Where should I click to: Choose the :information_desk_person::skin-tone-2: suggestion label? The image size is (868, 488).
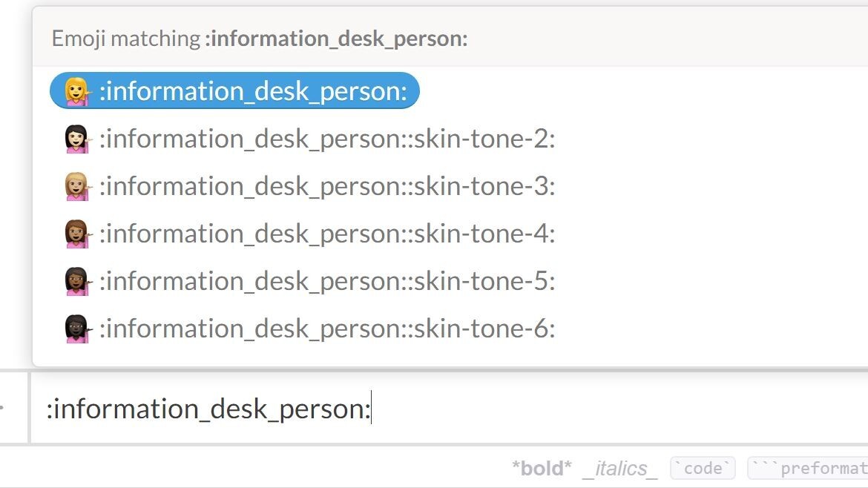[327, 139]
